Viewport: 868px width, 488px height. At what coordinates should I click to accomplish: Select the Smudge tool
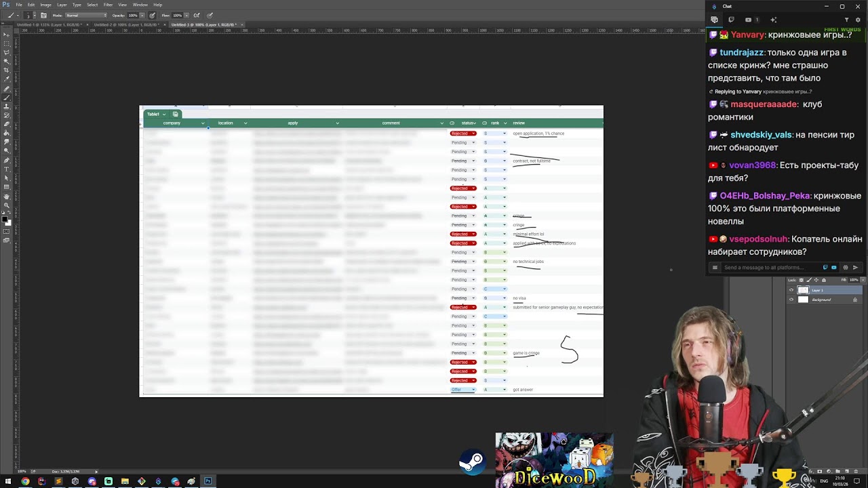[6, 142]
